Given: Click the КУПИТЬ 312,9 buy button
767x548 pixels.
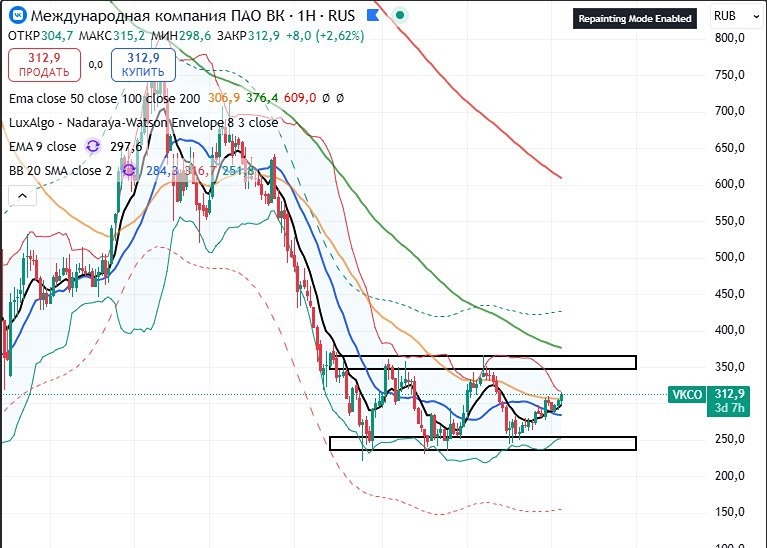Looking at the screenshot, I should click(x=143, y=65).
